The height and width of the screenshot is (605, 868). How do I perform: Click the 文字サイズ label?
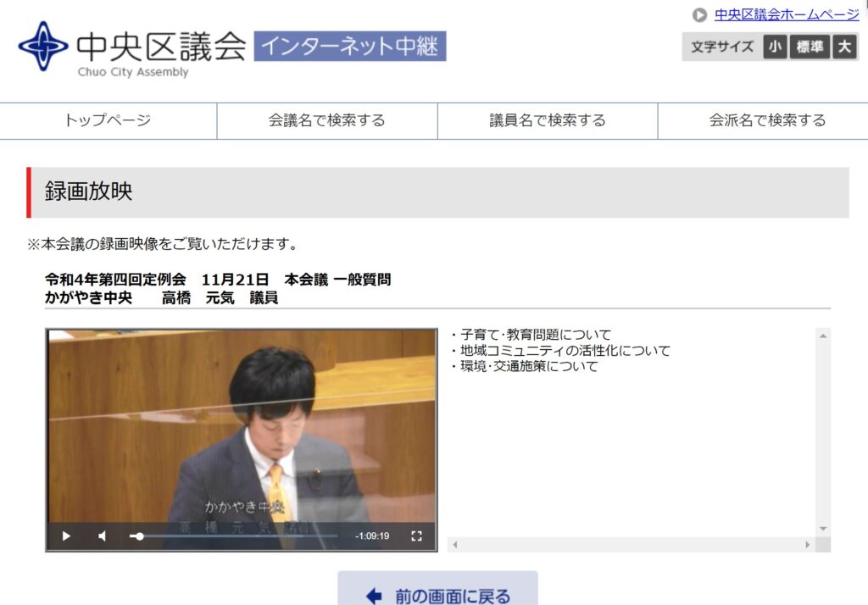pyautogui.click(x=722, y=47)
